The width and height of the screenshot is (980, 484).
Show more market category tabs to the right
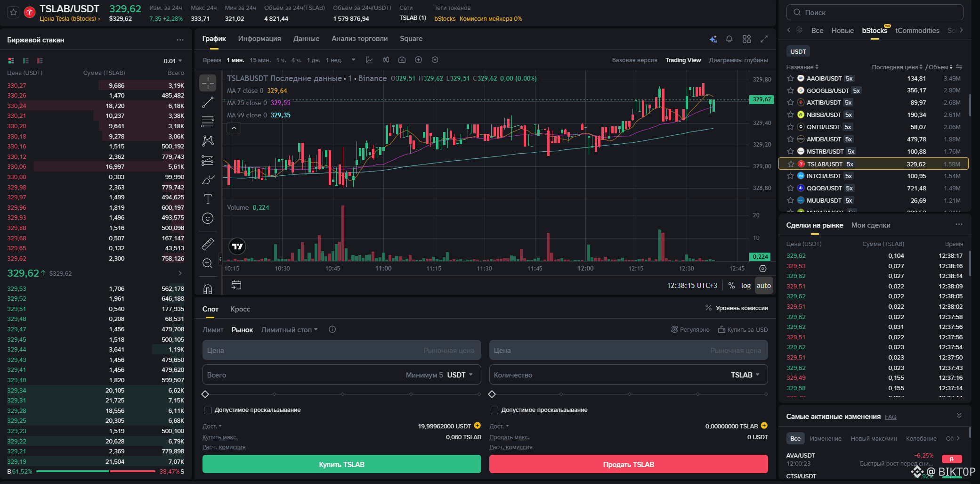961,30
